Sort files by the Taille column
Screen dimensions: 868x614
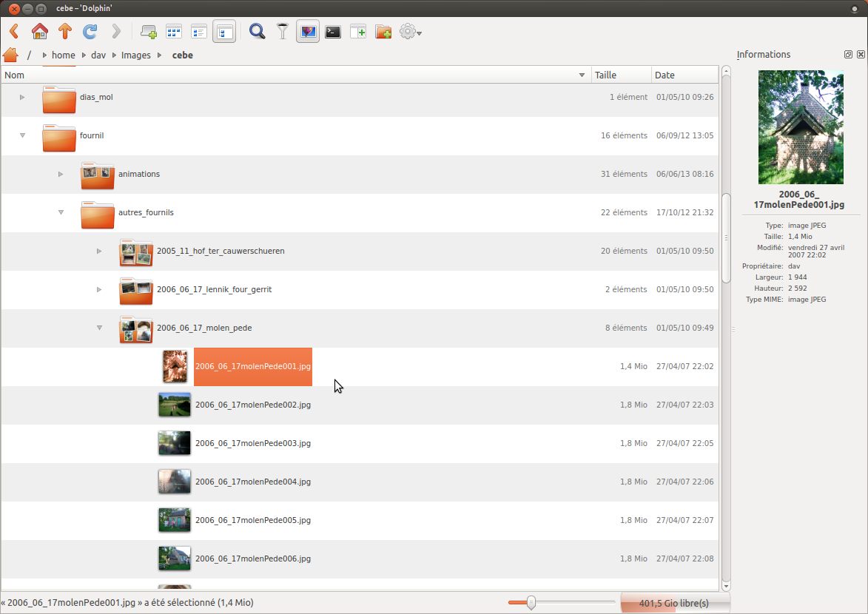pos(620,75)
